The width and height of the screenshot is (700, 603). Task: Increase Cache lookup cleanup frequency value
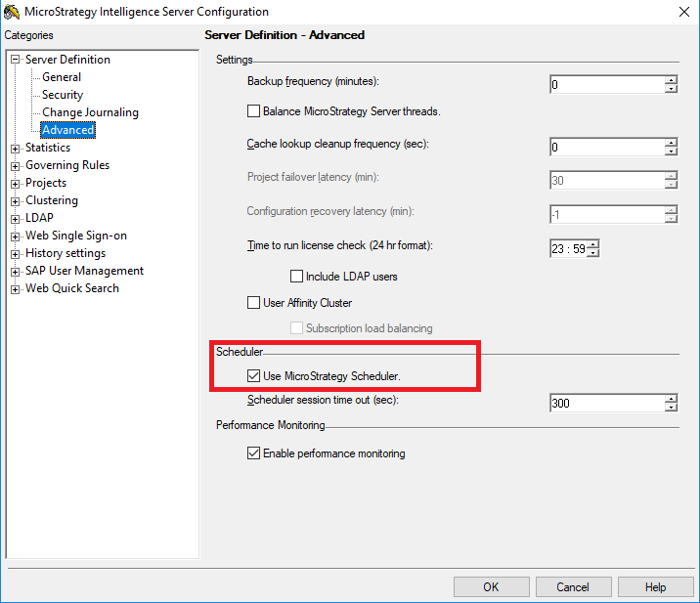671,143
